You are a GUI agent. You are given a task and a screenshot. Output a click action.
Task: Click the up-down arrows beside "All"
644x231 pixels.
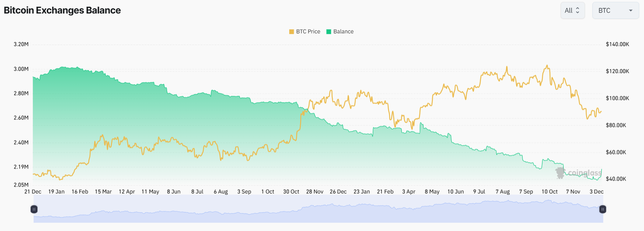coord(578,10)
